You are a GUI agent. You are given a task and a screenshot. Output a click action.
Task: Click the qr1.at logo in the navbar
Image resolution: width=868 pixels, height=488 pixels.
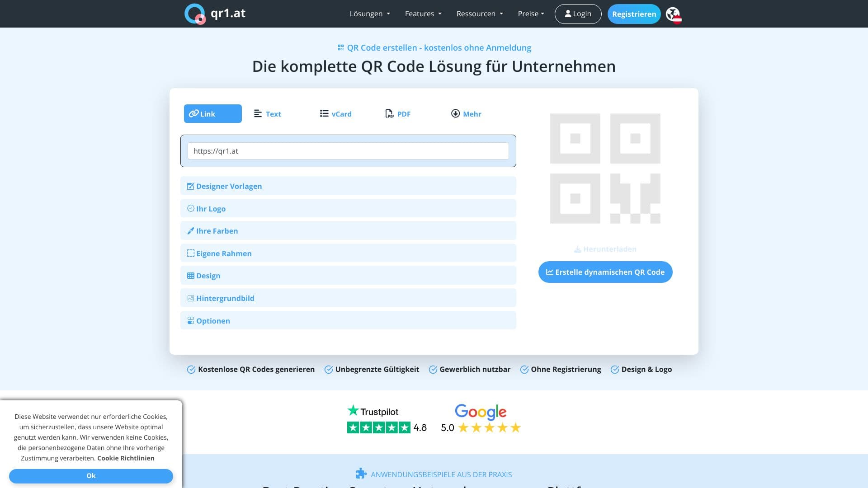[x=215, y=14]
